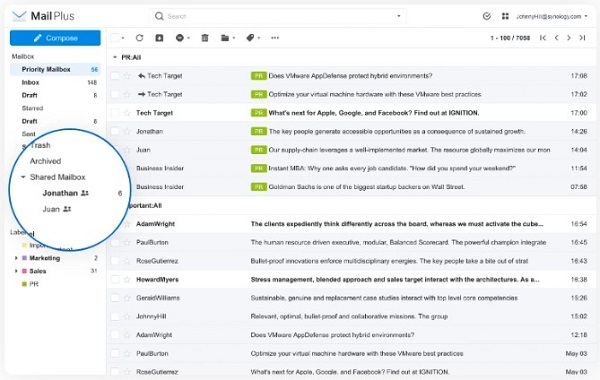Star the Tech Target 17:08 email
600x380 pixels.
127,76
